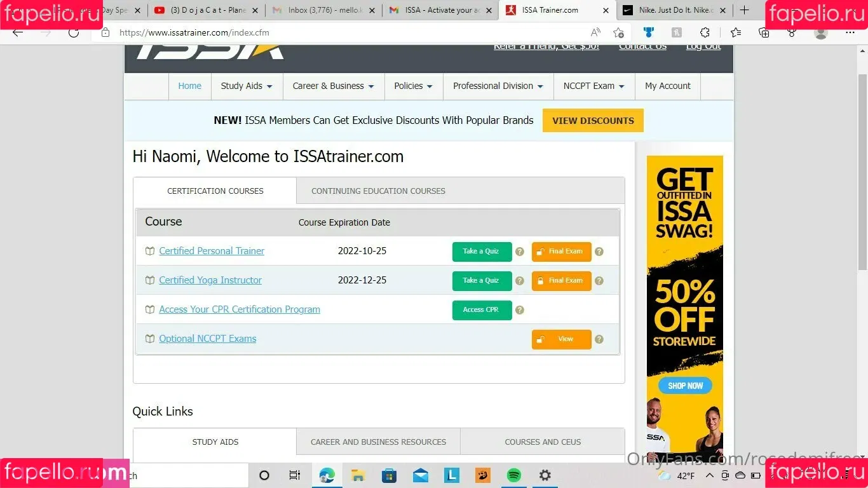Click the help icon beside Personal Trainer Final Exam

point(599,252)
